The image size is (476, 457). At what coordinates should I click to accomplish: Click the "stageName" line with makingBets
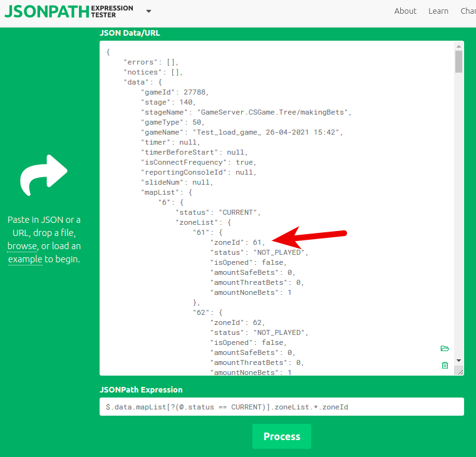(x=246, y=112)
